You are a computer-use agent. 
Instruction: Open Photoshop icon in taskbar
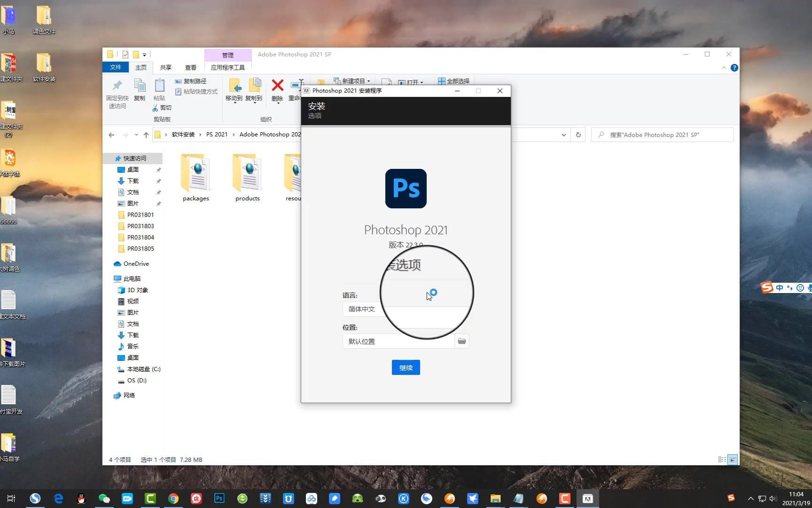219,499
